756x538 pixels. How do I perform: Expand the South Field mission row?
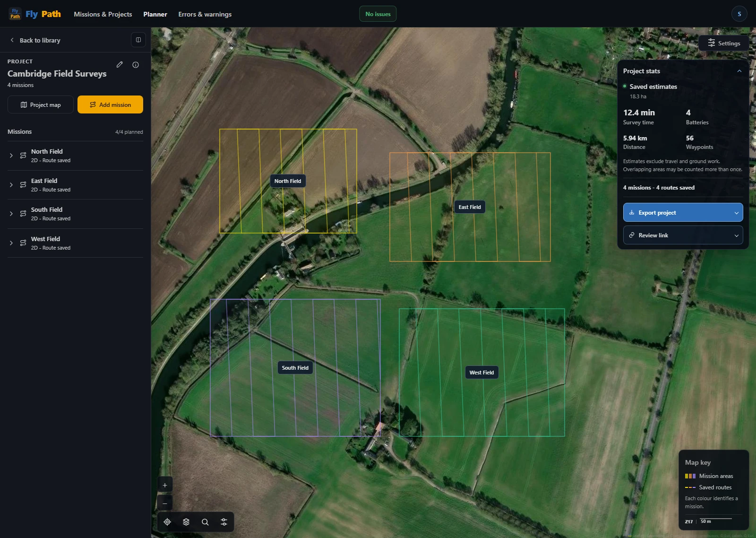[11, 214]
